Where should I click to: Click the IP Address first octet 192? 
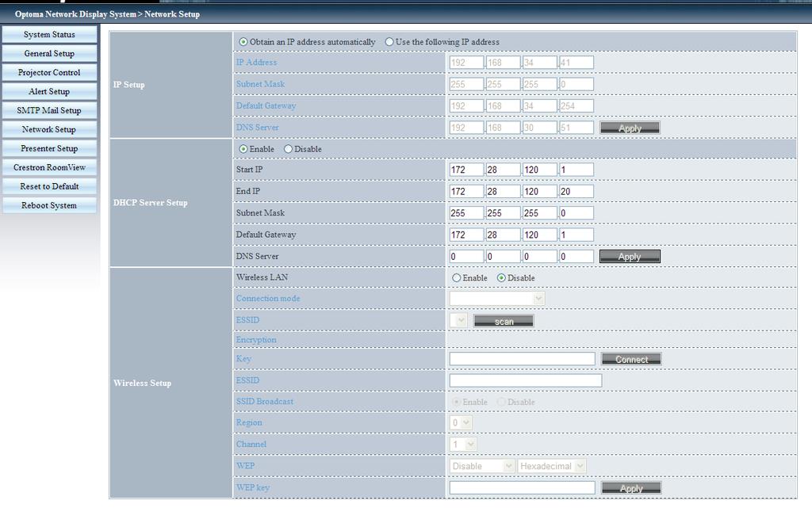tap(466, 63)
